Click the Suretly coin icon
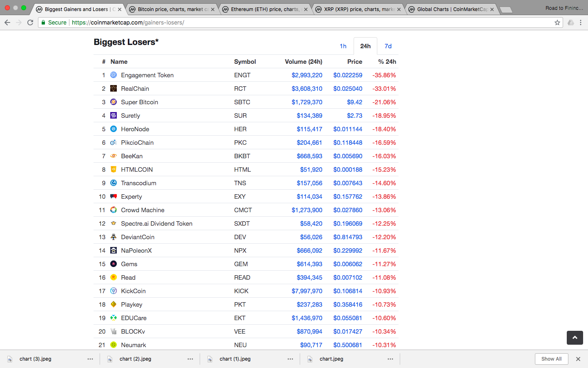The height and width of the screenshot is (368, 588). point(114,115)
